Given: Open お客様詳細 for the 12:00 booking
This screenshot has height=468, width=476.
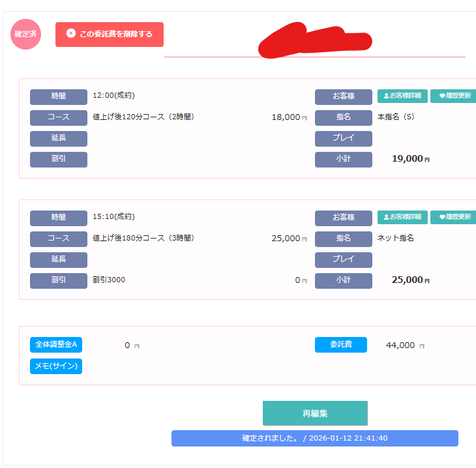Looking at the screenshot, I should (402, 96).
